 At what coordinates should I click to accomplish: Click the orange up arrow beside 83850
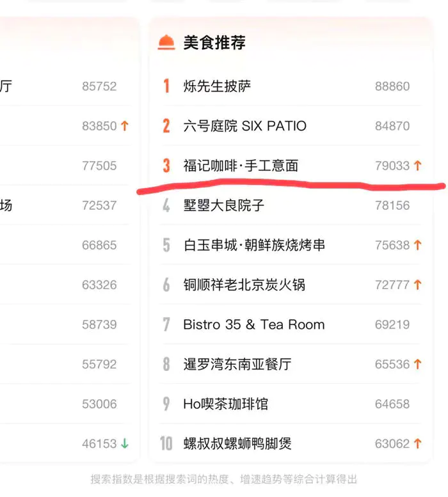(125, 126)
